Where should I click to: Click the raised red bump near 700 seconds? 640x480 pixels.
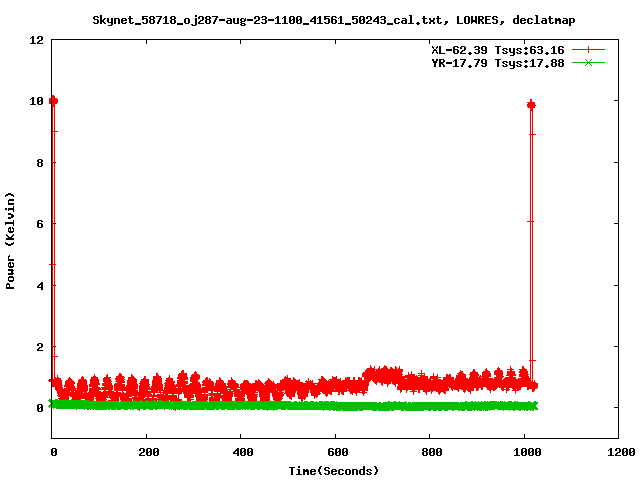pos(382,375)
